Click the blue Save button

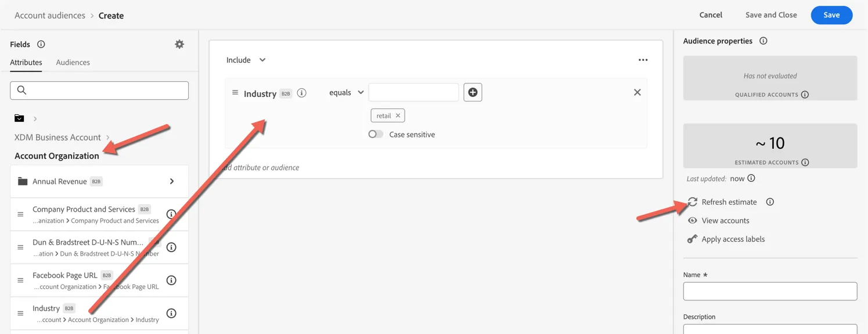831,15
